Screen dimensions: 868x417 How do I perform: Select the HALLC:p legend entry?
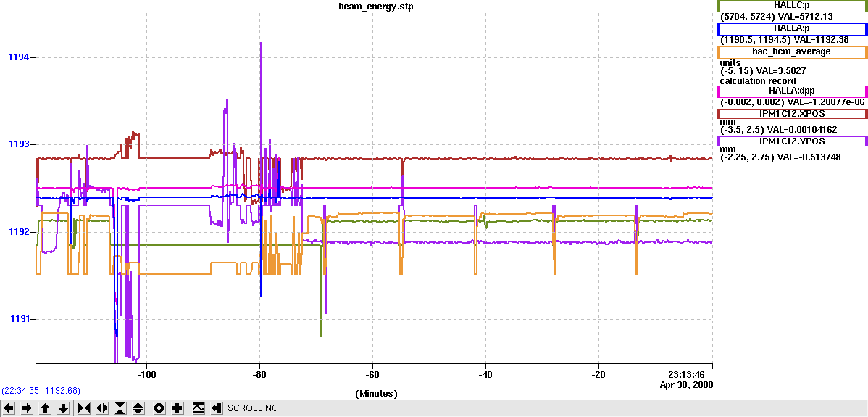coord(792,5)
